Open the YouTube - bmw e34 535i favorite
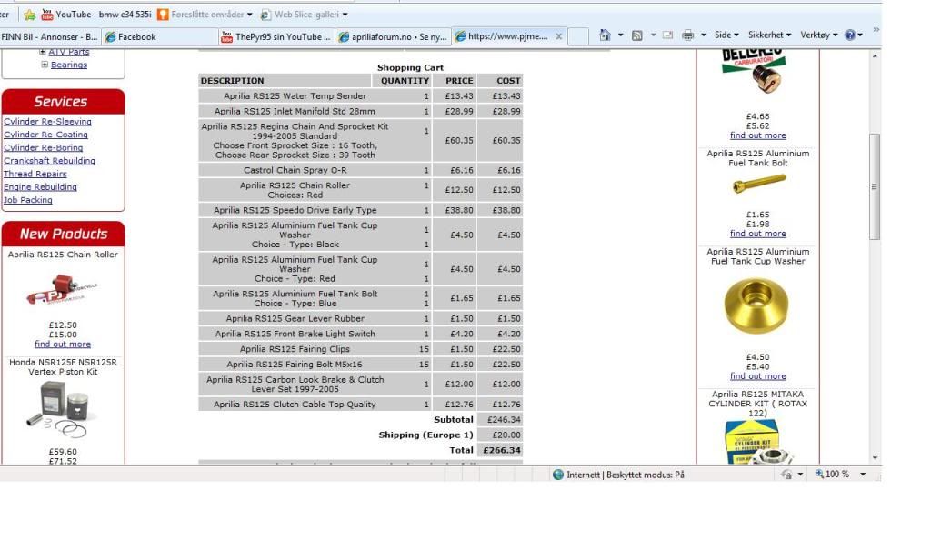 click(x=96, y=15)
